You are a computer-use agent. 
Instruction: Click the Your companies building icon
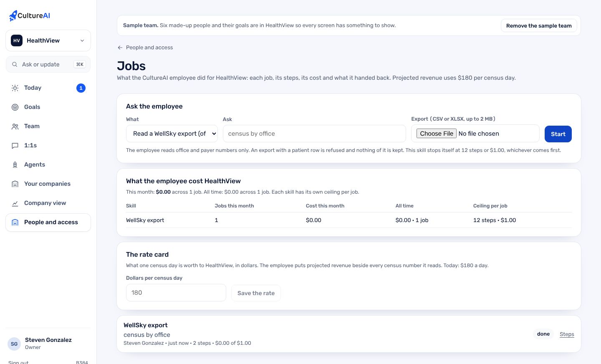pyautogui.click(x=15, y=184)
